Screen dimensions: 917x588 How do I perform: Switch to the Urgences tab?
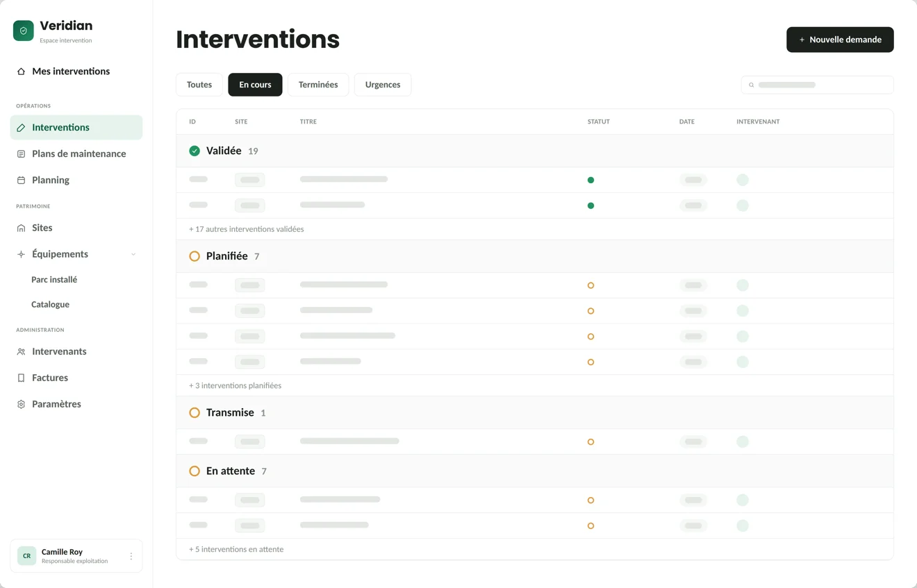383,85
